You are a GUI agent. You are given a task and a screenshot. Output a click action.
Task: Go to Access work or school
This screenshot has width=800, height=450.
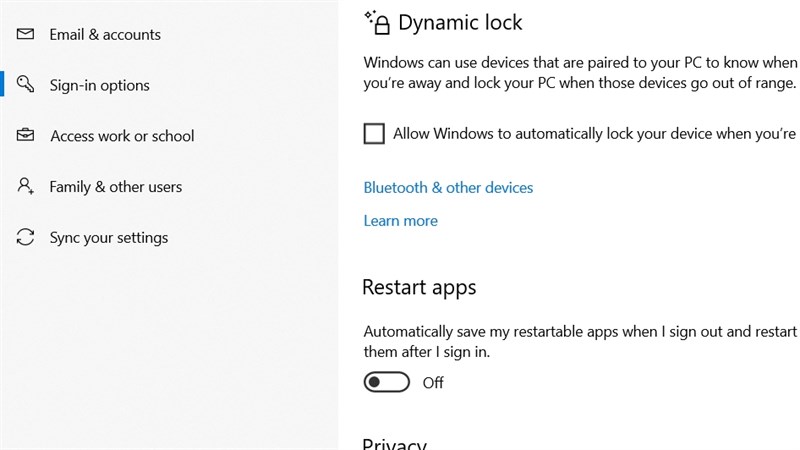122,136
